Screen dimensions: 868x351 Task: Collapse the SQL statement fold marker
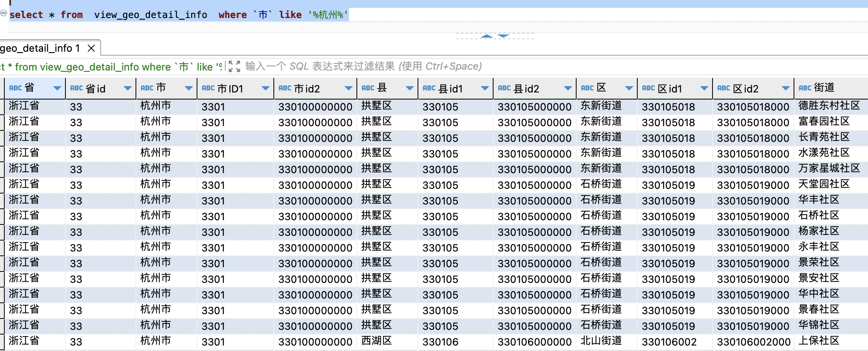coord(4,13)
